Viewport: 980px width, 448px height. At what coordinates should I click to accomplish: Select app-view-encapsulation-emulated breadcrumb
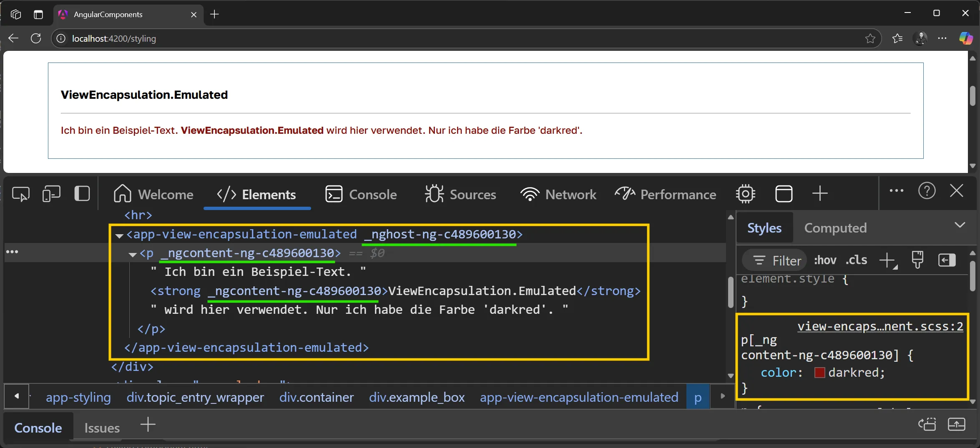point(579,397)
